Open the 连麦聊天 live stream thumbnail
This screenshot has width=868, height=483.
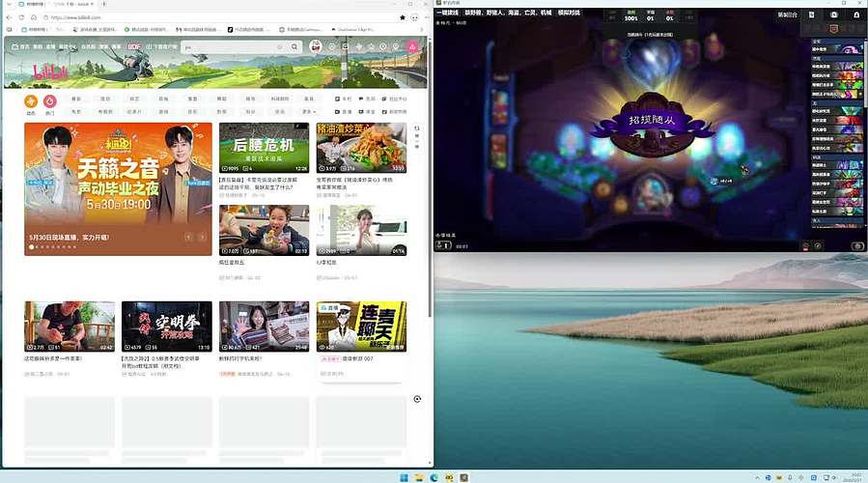361,327
